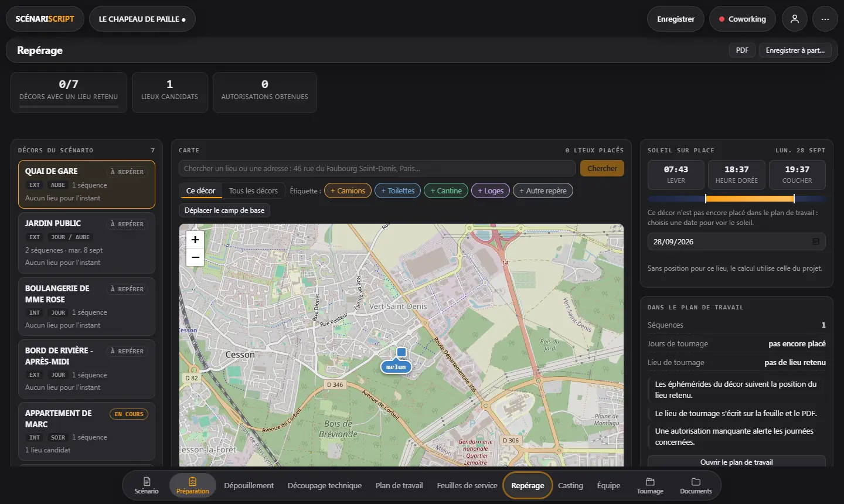Open the Coworking session button

742,19
